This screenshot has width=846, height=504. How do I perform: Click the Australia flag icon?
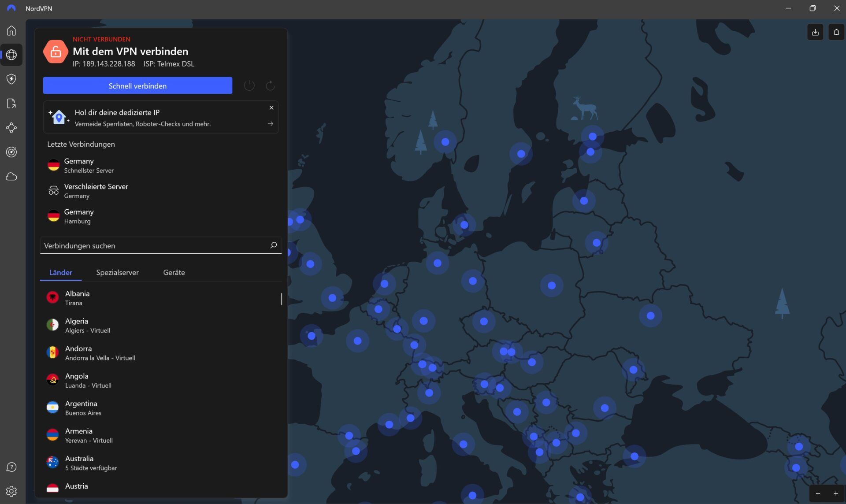point(52,463)
